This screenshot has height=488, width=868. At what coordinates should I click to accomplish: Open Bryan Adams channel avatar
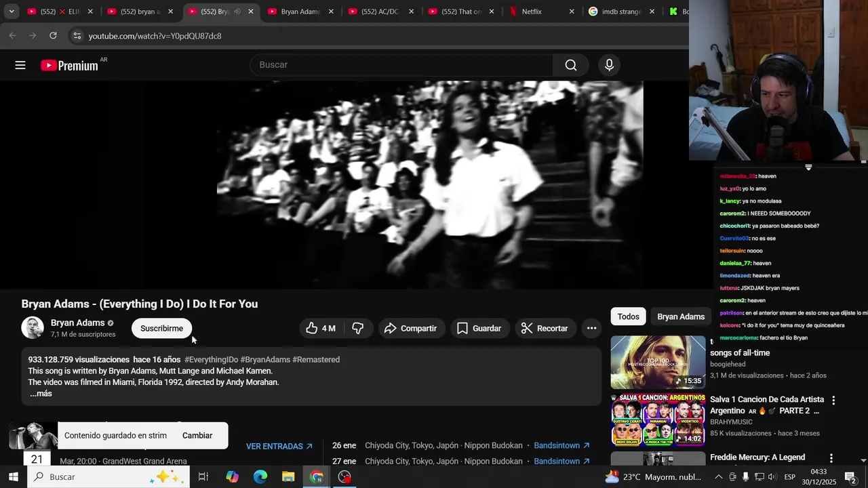tap(33, 328)
